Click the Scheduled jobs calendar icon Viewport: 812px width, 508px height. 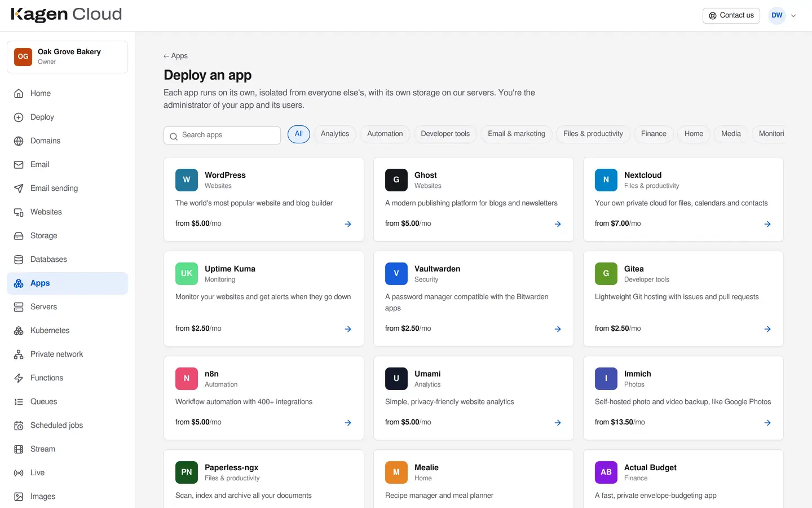(19, 426)
